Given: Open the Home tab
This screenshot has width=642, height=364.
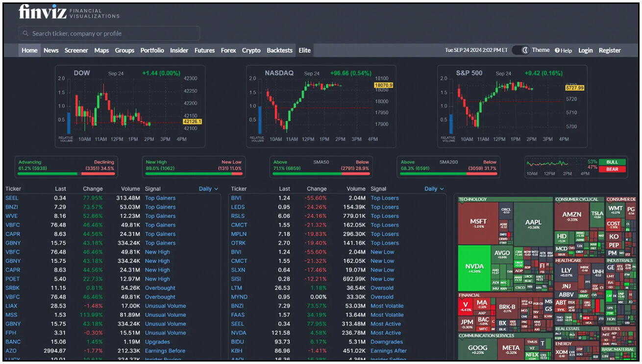Looking at the screenshot, I should point(29,50).
